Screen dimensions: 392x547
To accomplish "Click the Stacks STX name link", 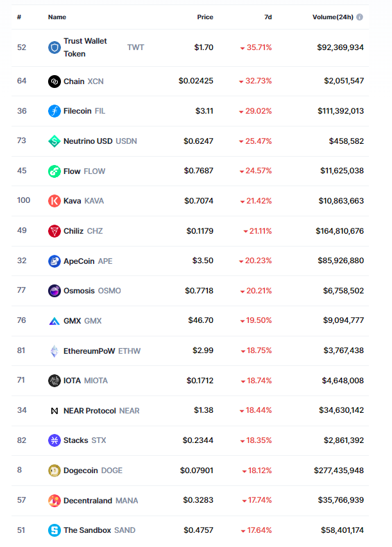I will coord(76,440).
